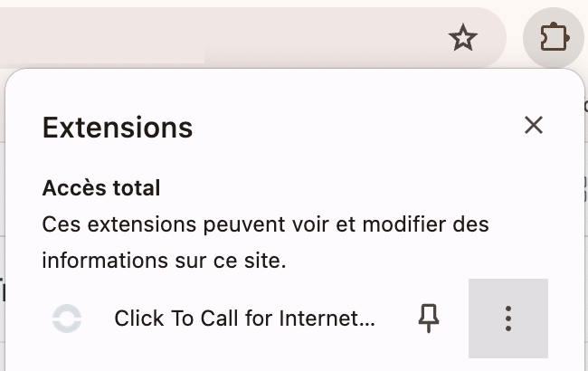Open three-dot menu for Click To Call

click(508, 319)
